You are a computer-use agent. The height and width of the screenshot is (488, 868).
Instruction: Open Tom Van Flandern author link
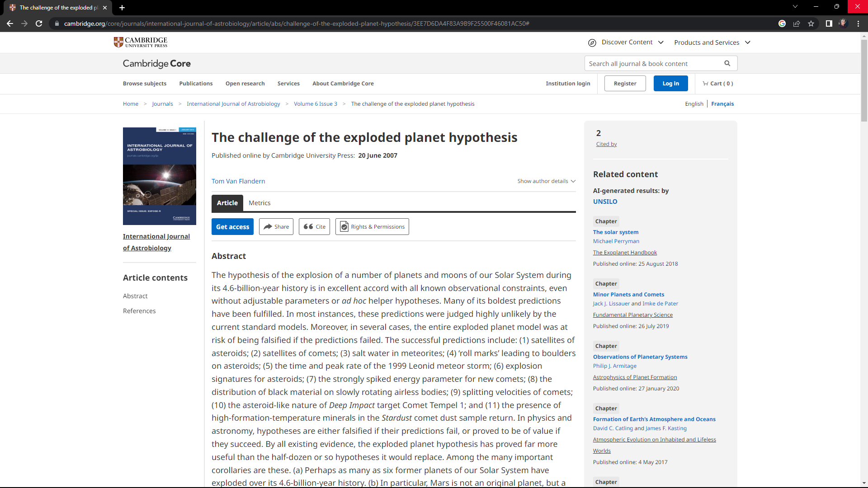point(238,181)
